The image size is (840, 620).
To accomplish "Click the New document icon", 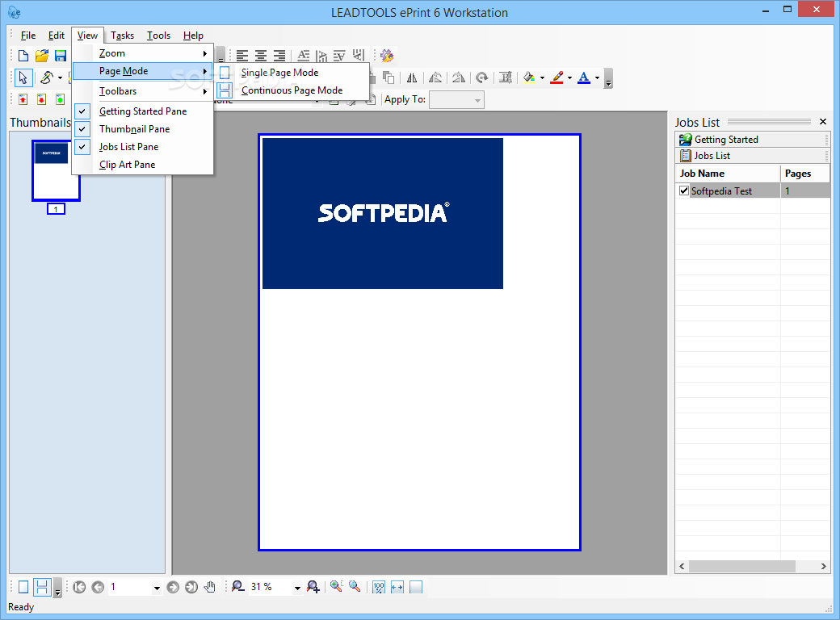I will [x=23, y=56].
